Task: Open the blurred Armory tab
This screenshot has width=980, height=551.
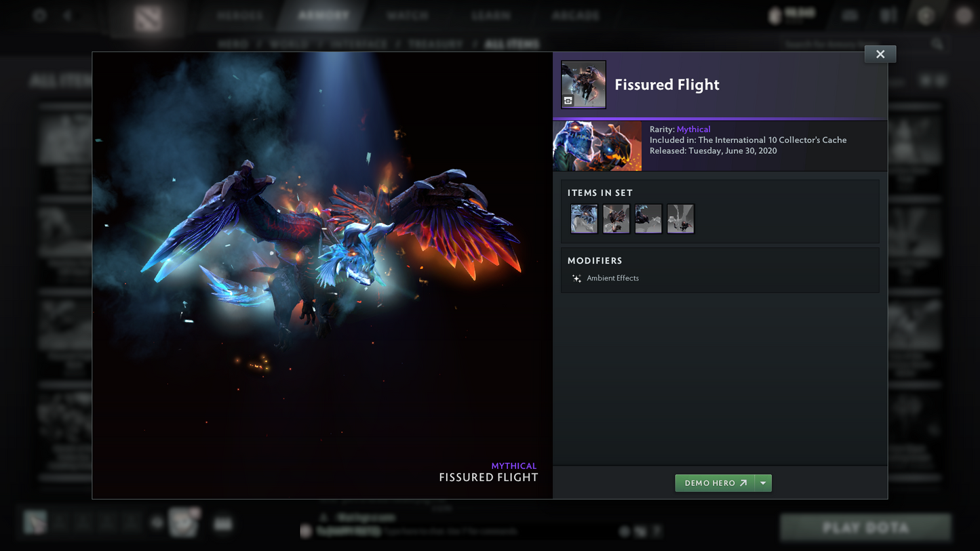Action: pos(324,16)
